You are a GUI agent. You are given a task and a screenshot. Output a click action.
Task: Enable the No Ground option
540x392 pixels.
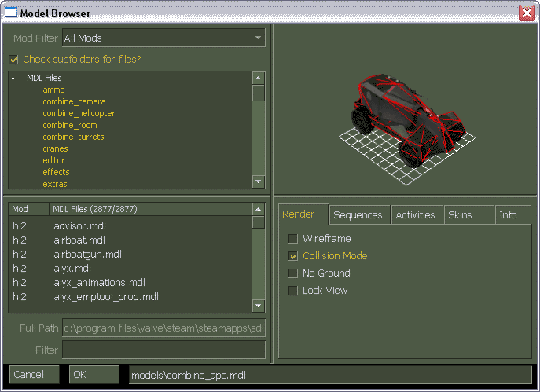[x=293, y=273]
